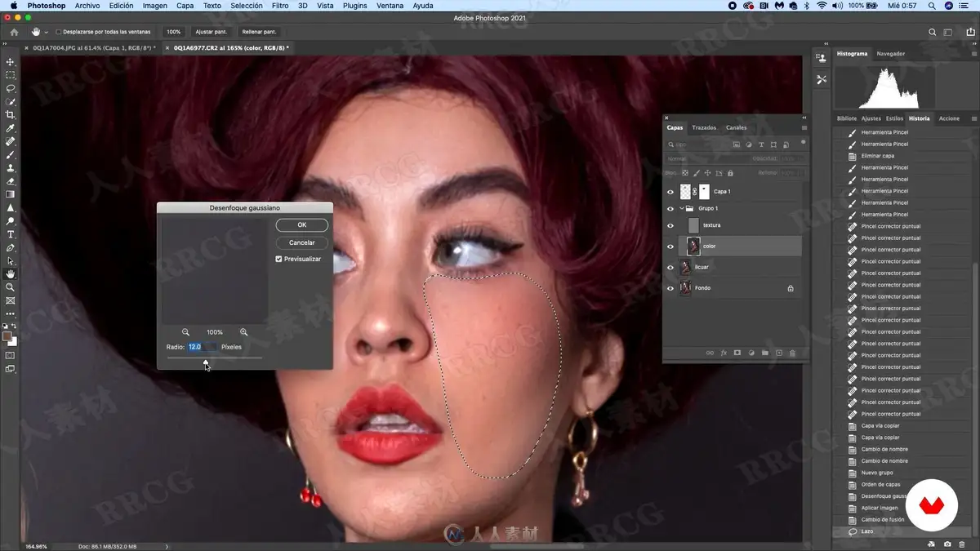
Task: Hide the licuar layer
Action: [670, 267]
